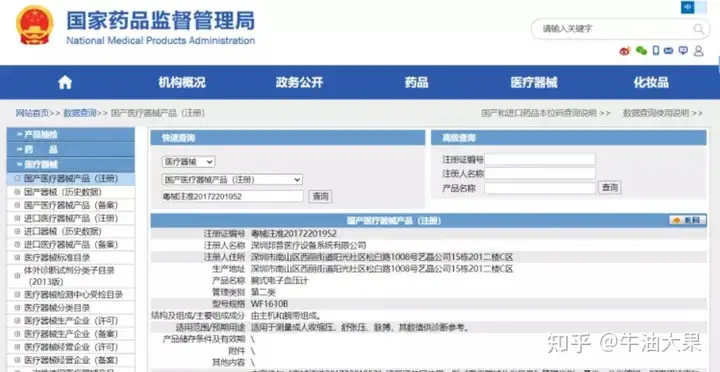
Task: Click the address value in 注册人住所 row
Action: (382, 257)
